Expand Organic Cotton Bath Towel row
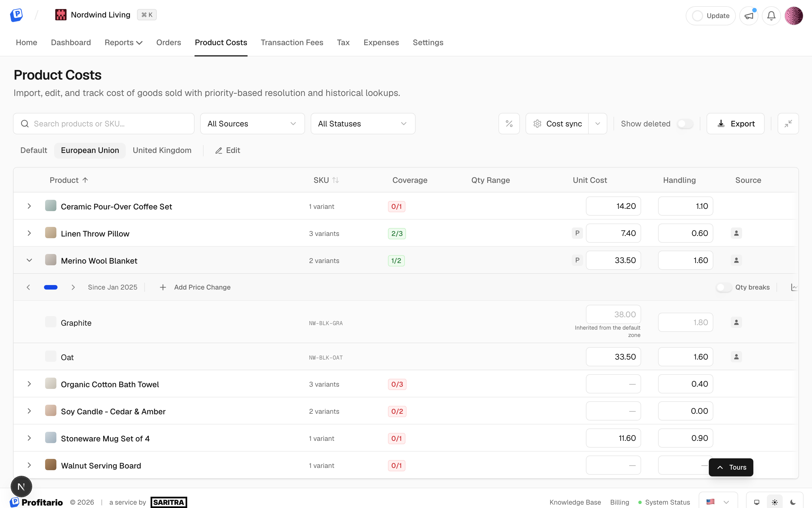 [x=29, y=384]
